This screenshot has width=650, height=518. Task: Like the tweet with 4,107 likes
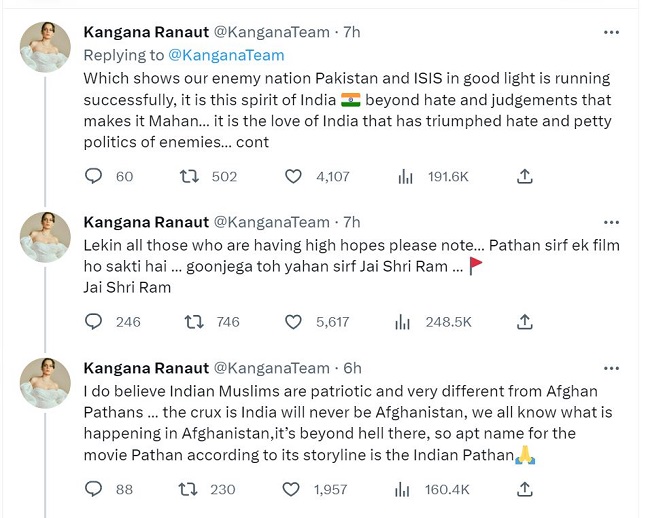click(293, 176)
